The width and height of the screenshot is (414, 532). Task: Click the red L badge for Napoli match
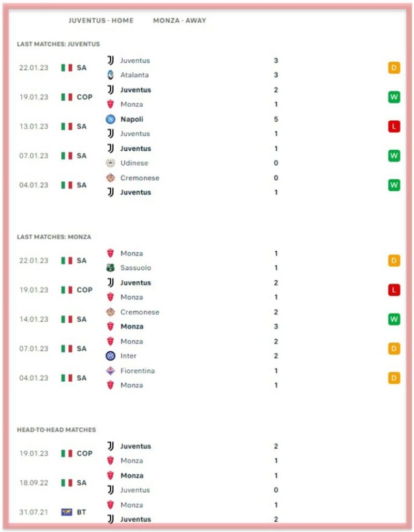[x=394, y=126]
